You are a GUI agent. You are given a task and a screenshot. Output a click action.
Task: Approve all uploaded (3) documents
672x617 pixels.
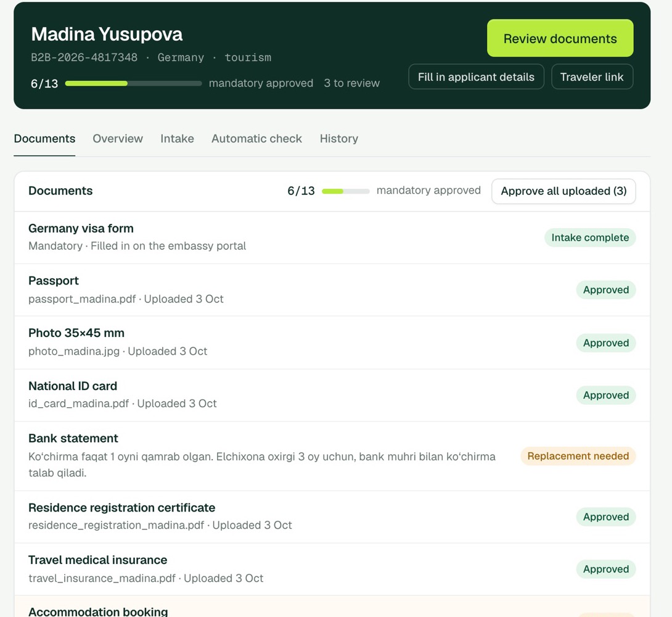[563, 191]
